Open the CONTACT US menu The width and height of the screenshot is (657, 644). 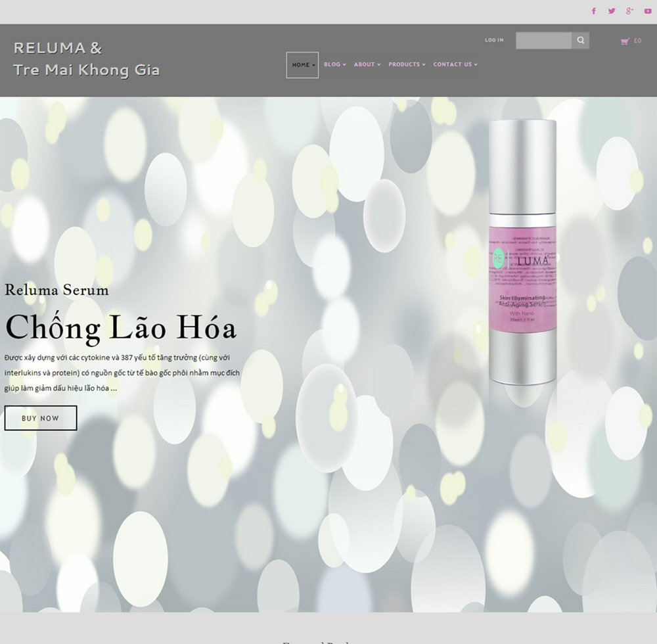455,64
